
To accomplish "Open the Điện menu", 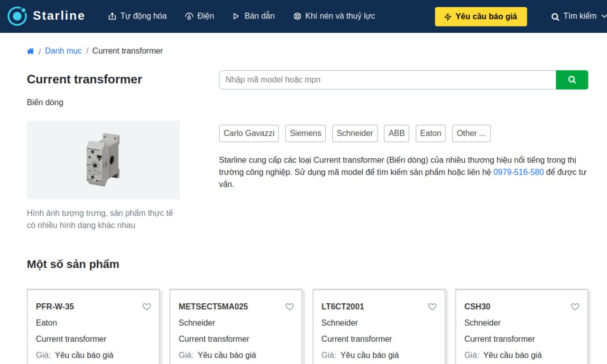I will pyautogui.click(x=200, y=16).
